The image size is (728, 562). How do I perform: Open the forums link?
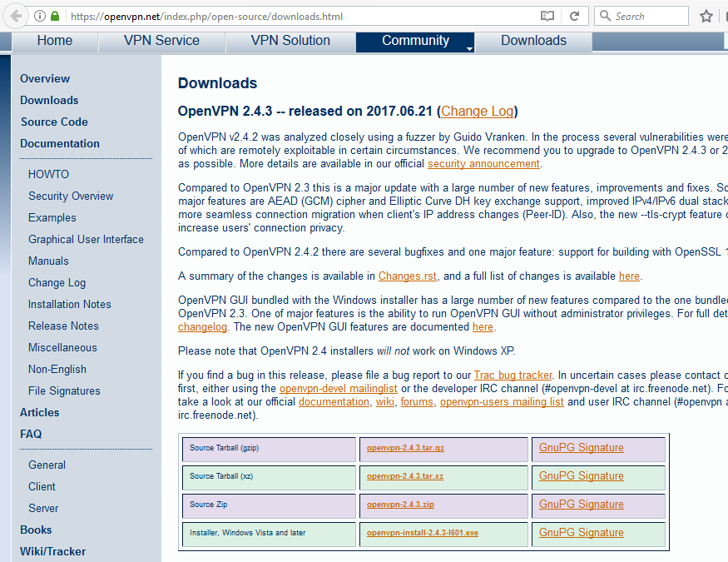tap(417, 402)
